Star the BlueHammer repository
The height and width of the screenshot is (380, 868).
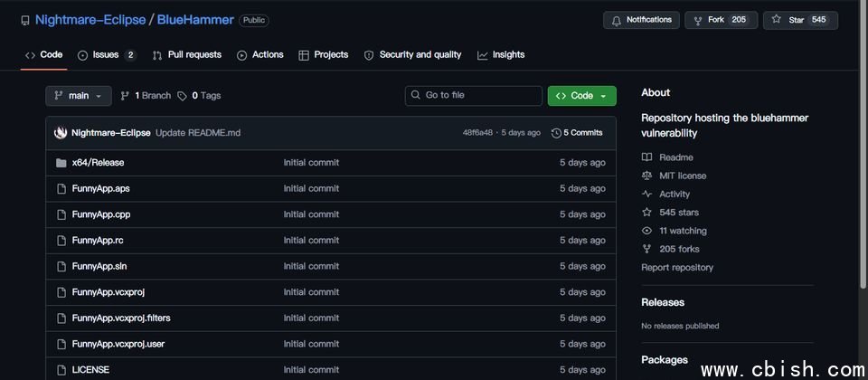pos(800,20)
